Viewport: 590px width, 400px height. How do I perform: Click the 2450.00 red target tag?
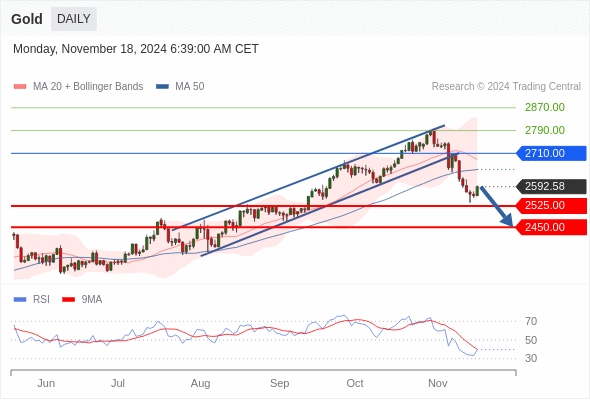pos(551,227)
